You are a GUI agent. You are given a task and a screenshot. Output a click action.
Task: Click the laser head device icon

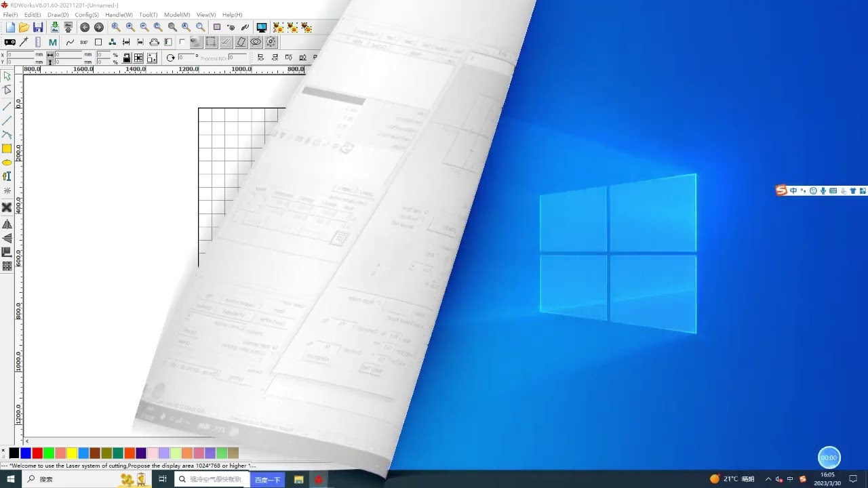click(x=9, y=42)
